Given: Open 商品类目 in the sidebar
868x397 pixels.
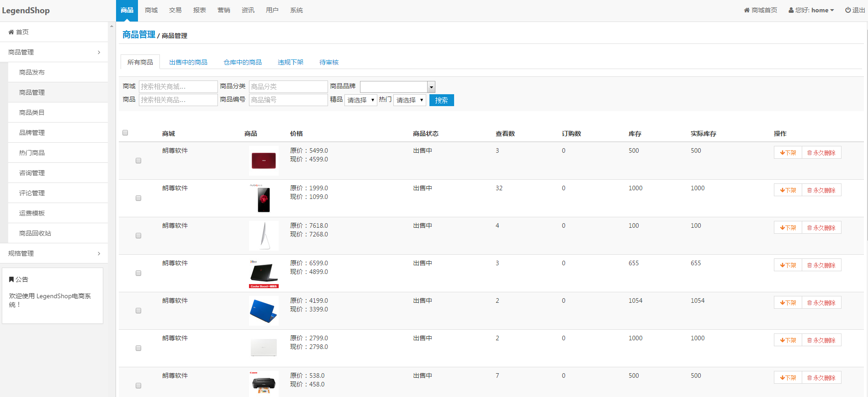Looking at the screenshot, I should coord(58,113).
